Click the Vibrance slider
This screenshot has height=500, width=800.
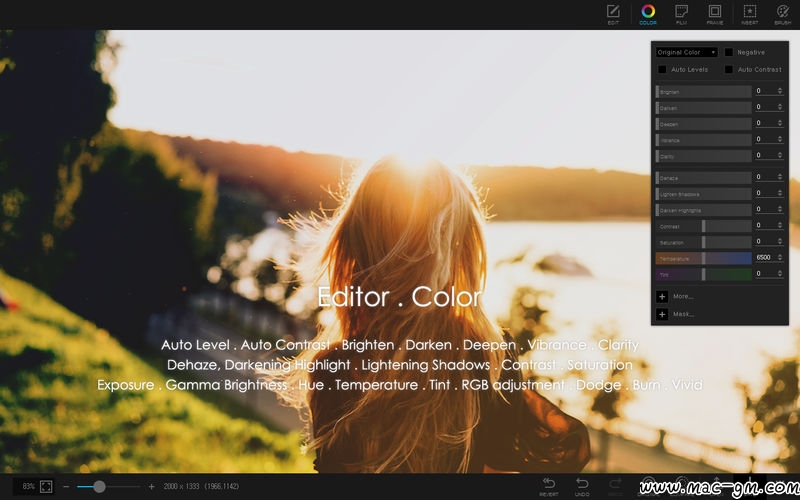pyautogui.click(x=703, y=140)
